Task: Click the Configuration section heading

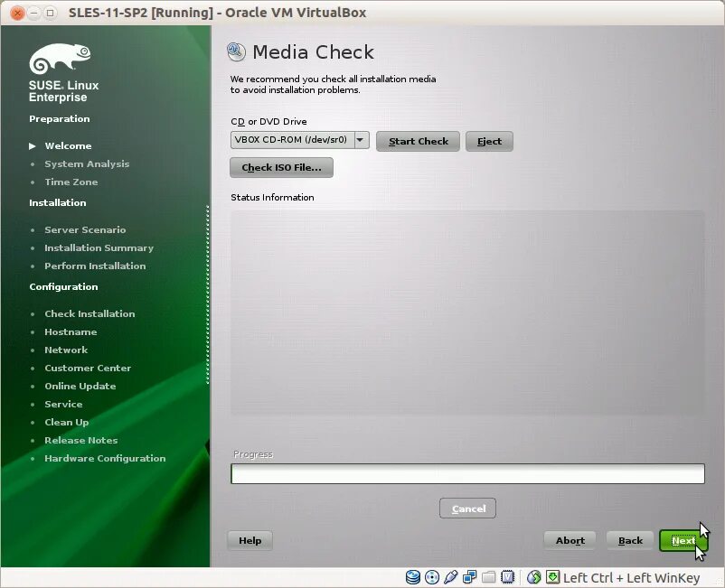Action: pos(63,287)
